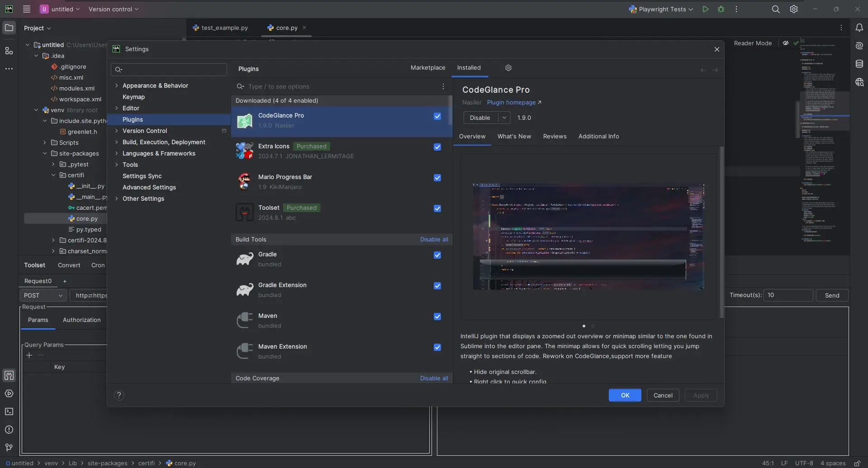The width and height of the screenshot is (868, 468).
Task: Toggle the editor inspections eye icon
Action: 786,43
